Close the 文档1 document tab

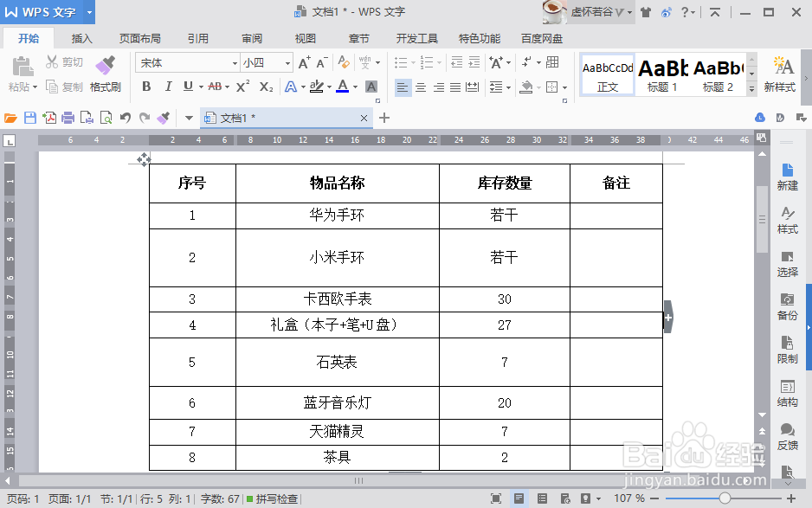(364, 118)
